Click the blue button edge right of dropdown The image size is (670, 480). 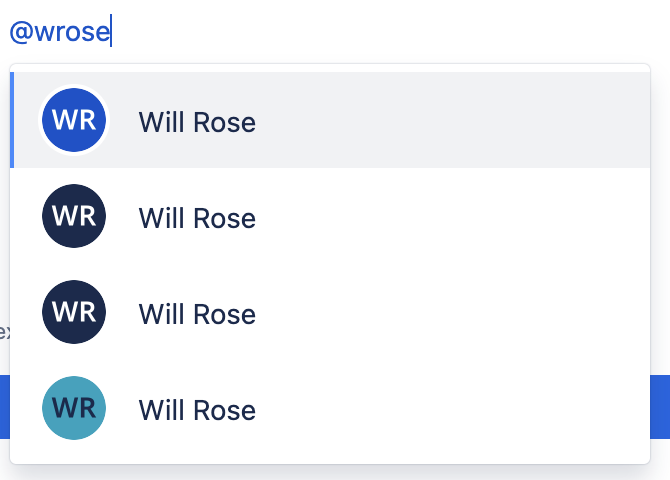660,407
